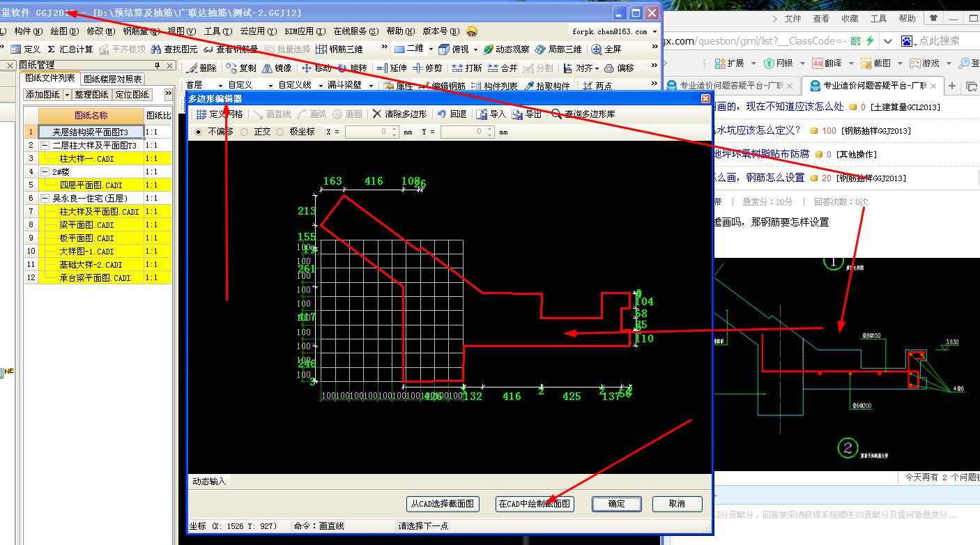This screenshot has height=545, width=980.
Task: Click 查看钢筋量 view rebar quantity
Action: pos(231,49)
